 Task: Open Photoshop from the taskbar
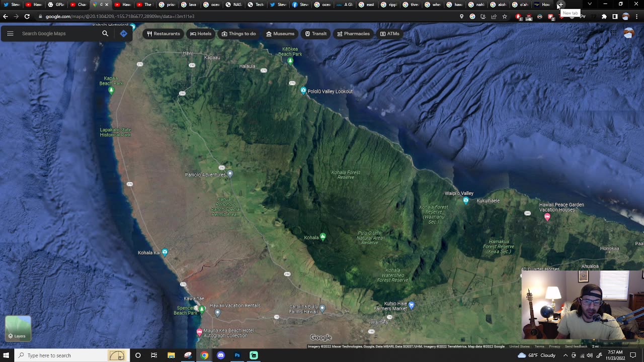pos(237,355)
